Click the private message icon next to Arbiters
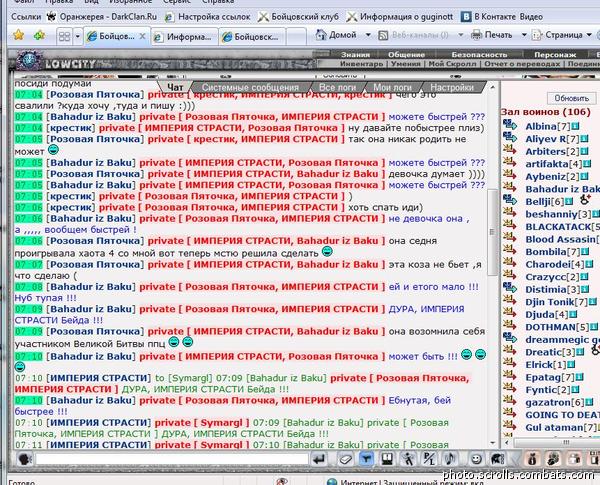Image resolution: width=600 pixels, height=485 pixels. tap(509, 150)
